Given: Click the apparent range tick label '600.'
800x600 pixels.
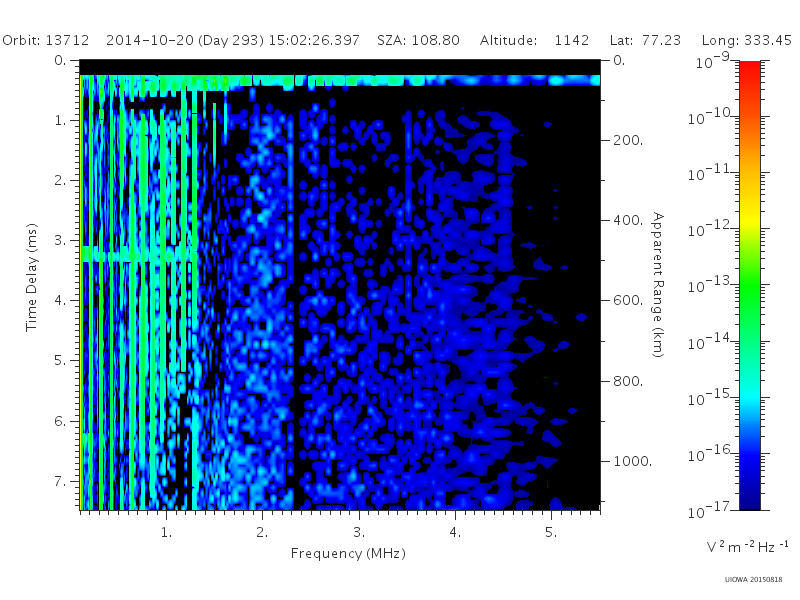Looking at the screenshot, I should tap(628, 301).
